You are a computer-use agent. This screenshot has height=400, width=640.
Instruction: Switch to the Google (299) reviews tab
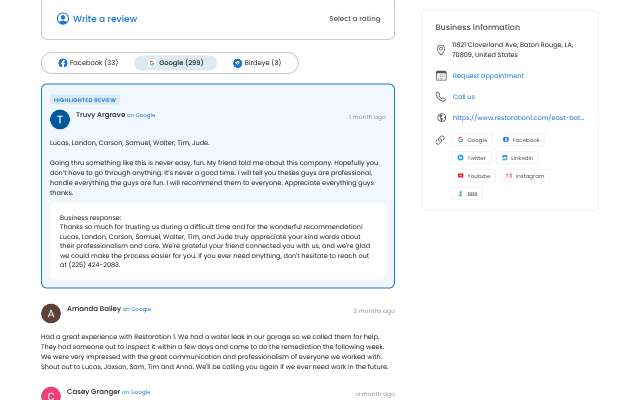pyautogui.click(x=176, y=63)
